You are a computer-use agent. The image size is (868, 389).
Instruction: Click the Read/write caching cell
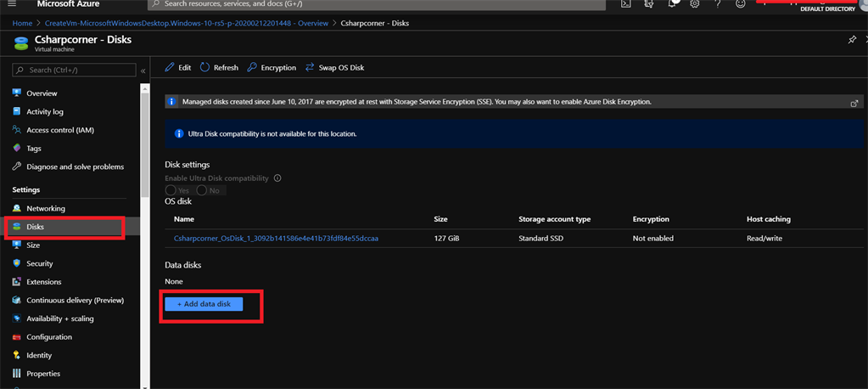764,239
